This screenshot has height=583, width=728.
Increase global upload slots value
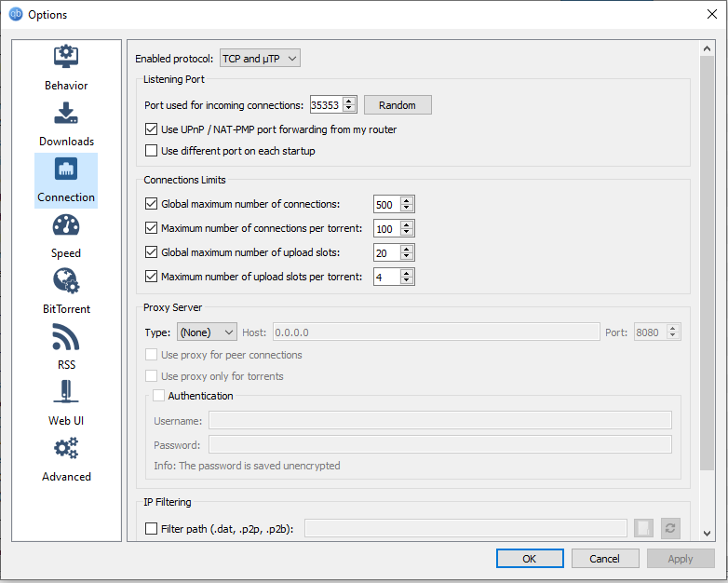[407, 249]
